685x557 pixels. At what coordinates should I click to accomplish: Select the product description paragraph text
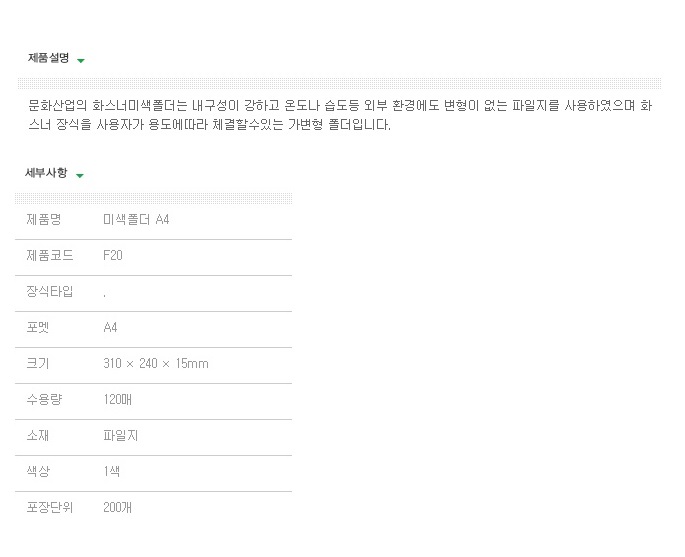(340, 115)
